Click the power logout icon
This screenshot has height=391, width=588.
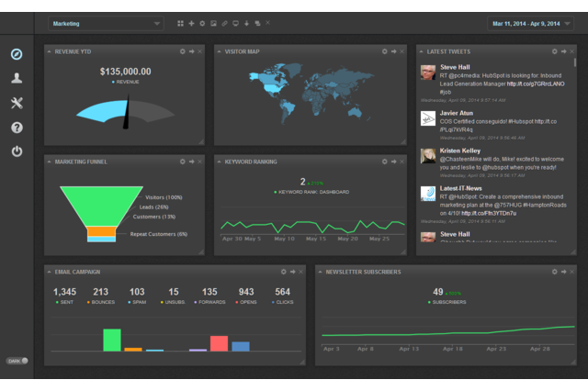pyautogui.click(x=17, y=151)
